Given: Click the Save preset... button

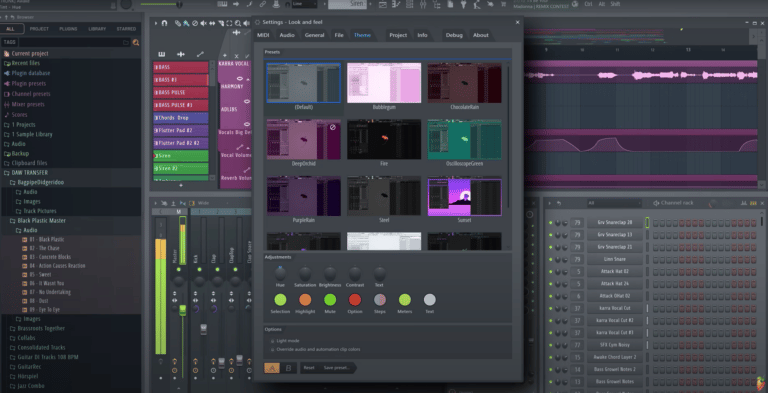Looking at the screenshot, I should 336,368.
